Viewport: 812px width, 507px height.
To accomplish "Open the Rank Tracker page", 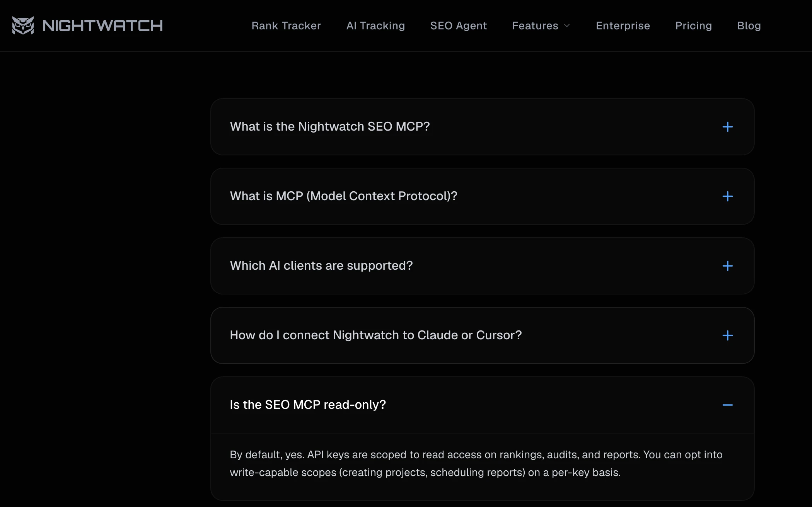I will pos(286,26).
